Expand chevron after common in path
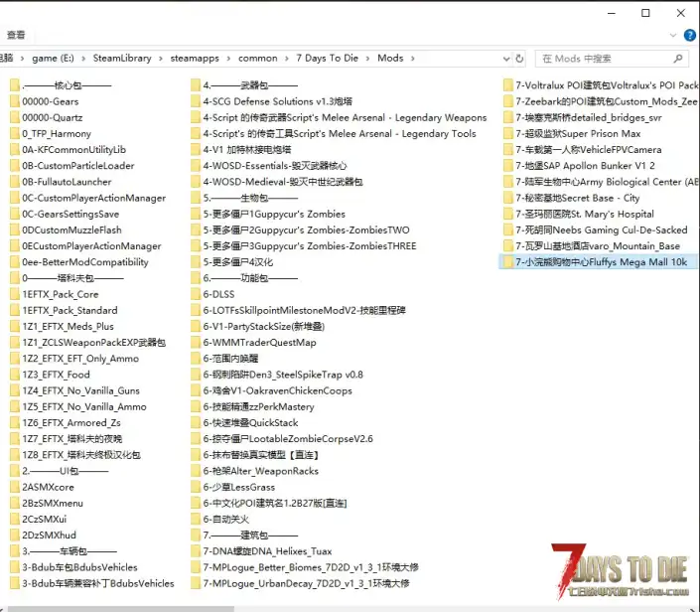Image resolution: width=700 pixels, height=612 pixels. [x=287, y=59]
